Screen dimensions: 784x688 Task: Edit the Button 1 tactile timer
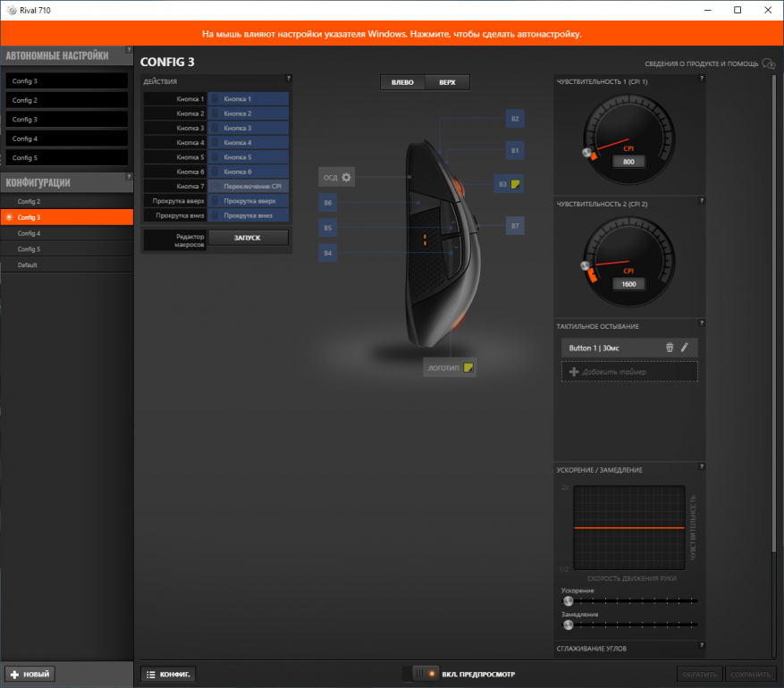point(685,348)
